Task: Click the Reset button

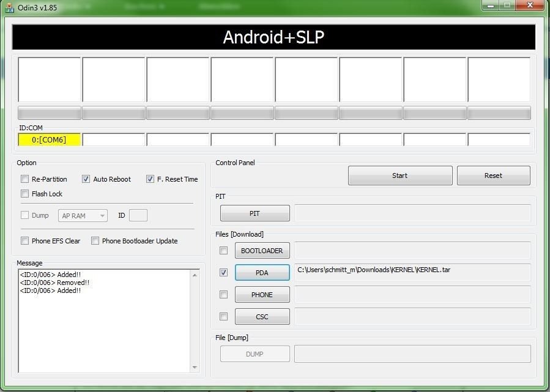Action: point(493,176)
